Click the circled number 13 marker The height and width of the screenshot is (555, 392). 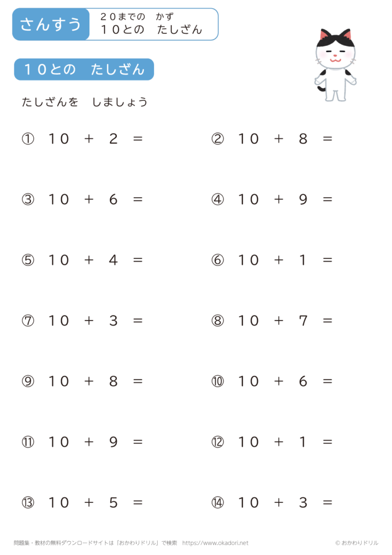[28, 503]
